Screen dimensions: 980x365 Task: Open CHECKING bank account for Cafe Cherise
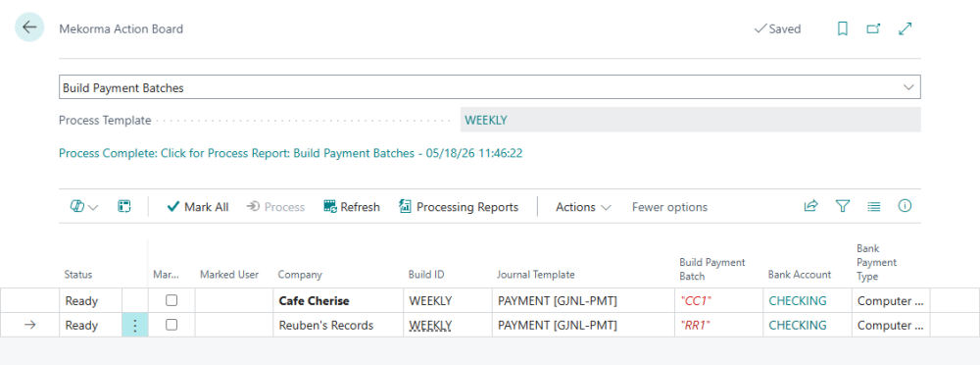click(798, 301)
